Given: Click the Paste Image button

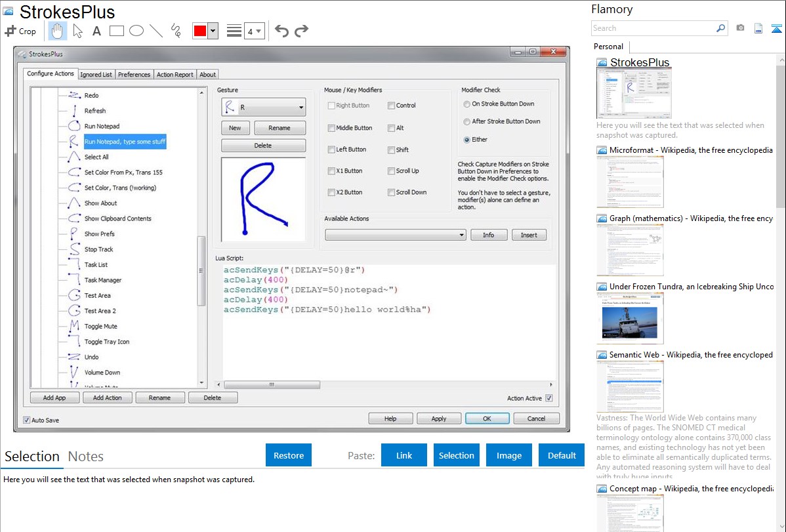Looking at the screenshot, I should coord(508,455).
